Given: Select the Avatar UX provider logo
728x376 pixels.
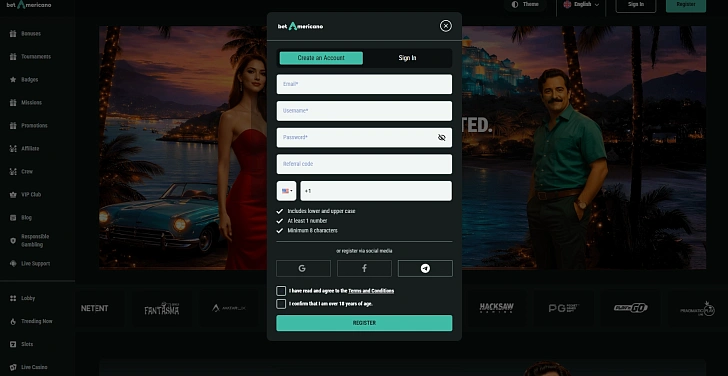Looking at the screenshot, I should [228, 308].
